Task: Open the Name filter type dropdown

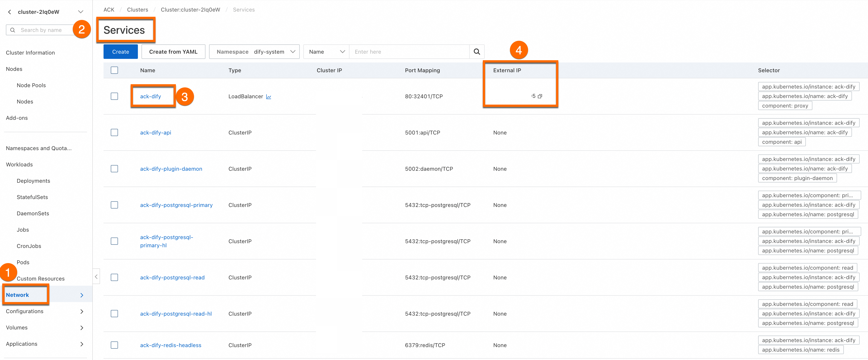Action: pos(326,52)
